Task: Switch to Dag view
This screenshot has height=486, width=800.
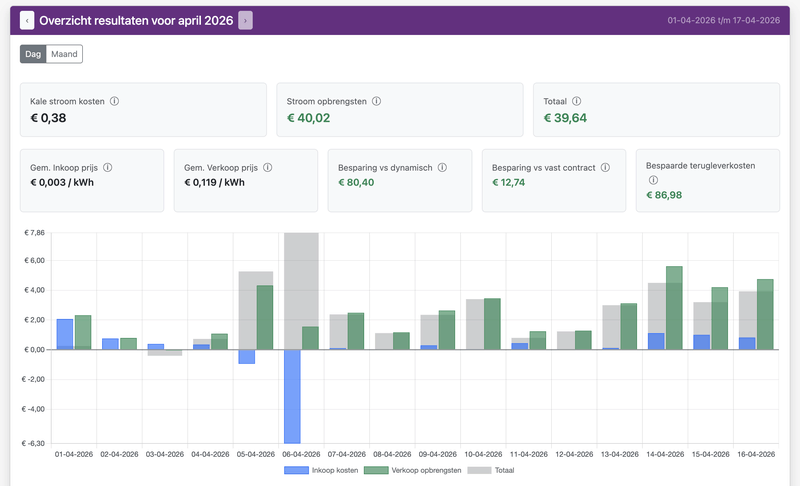Action: pos(33,54)
